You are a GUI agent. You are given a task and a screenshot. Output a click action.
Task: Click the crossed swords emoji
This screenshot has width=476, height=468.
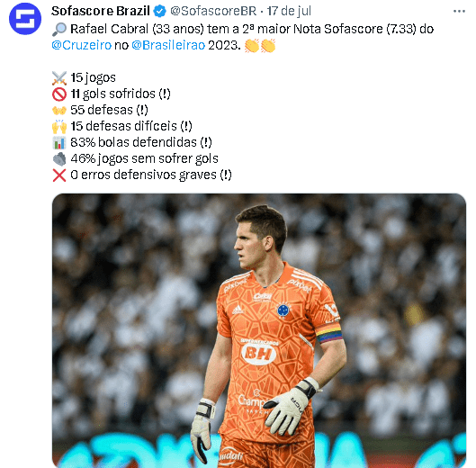[x=59, y=77]
